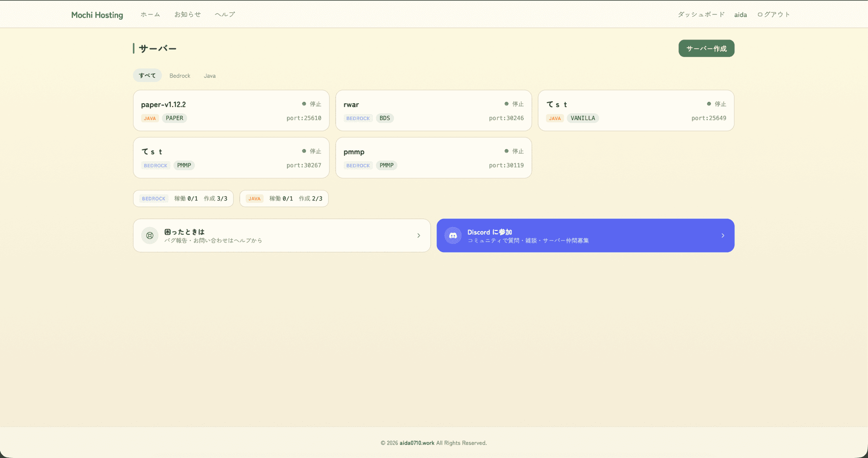The width and height of the screenshot is (868, 458).
Task: Select the Bedrock filter tab
Action: (x=180, y=76)
